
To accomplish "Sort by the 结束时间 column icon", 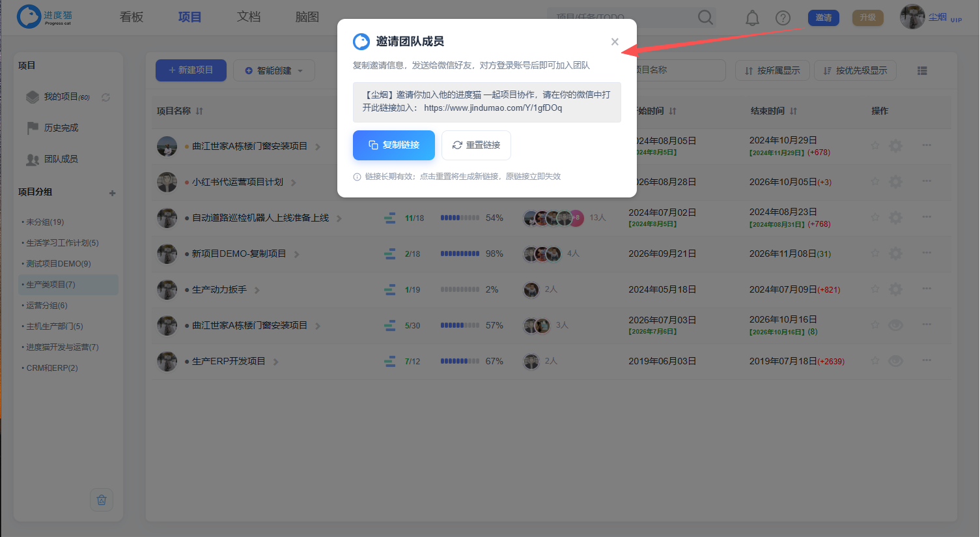I will [793, 111].
